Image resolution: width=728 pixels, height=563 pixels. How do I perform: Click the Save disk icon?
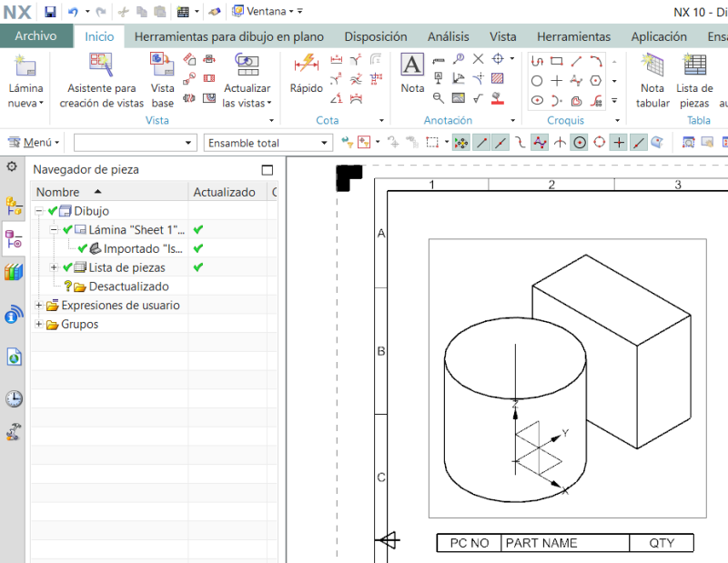[50, 12]
